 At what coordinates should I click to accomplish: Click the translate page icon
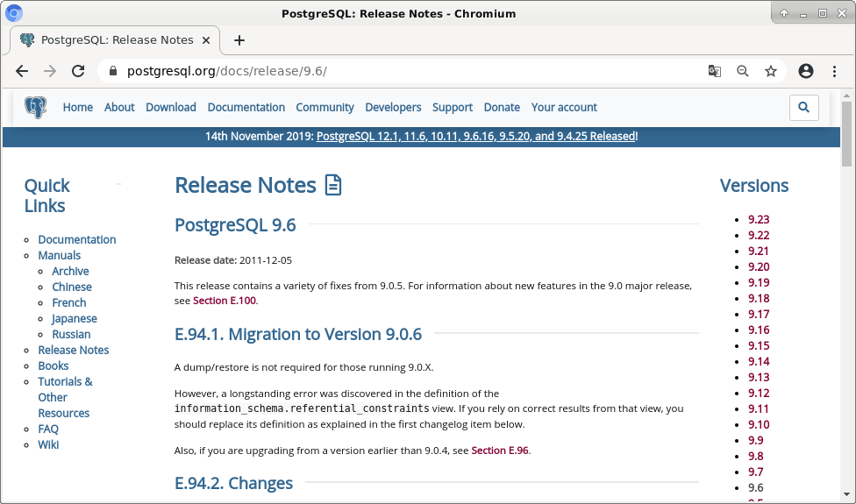pyautogui.click(x=715, y=71)
